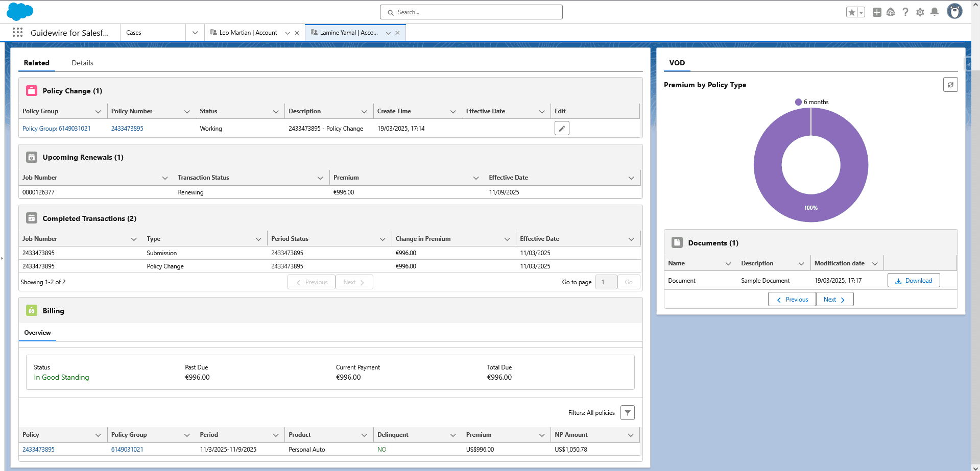Open Transaction Status column menu
This screenshot has height=471, width=980.
coord(320,178)
